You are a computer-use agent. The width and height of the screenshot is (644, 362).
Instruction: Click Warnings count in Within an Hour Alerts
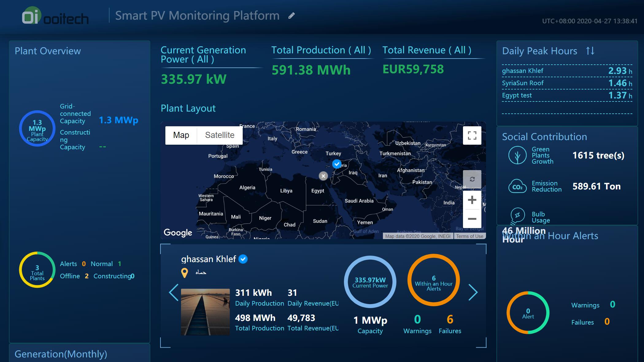(612, 304)
